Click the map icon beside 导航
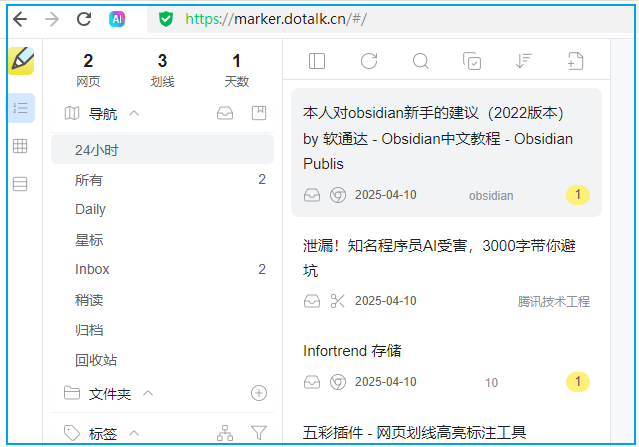Viewport: 639px width, 447px height. [x=72, y=113]
